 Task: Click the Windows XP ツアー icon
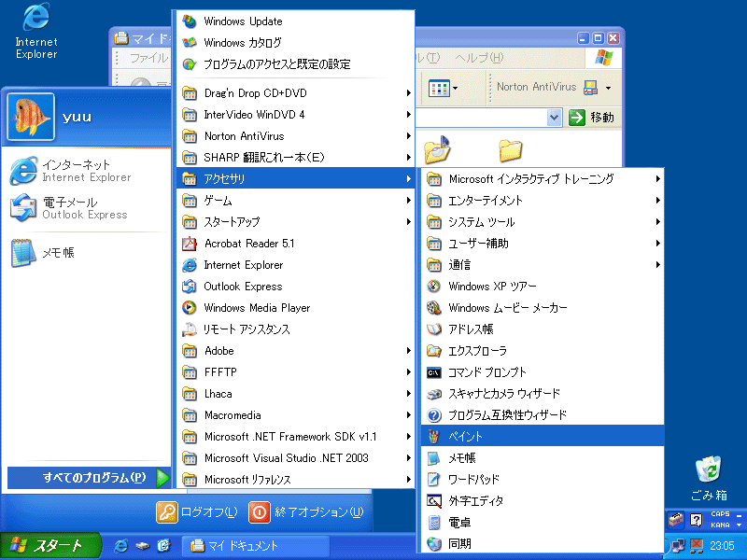[x=433, y=287]
